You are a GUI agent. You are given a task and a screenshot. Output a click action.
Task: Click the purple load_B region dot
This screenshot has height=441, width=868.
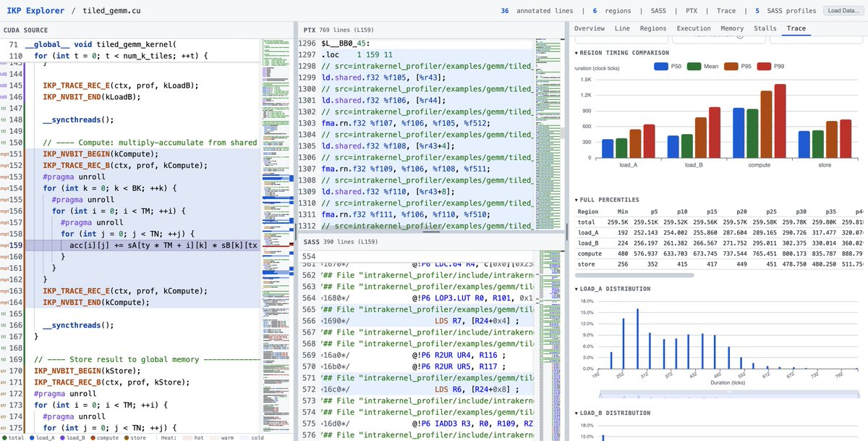(62, 437)
